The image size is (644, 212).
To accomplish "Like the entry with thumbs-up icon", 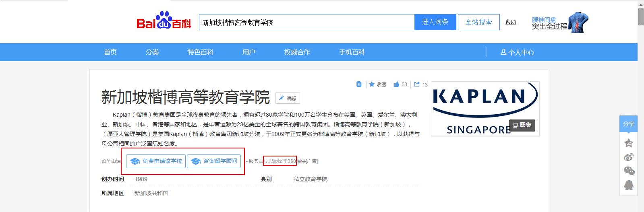I will tap(396, 84).
